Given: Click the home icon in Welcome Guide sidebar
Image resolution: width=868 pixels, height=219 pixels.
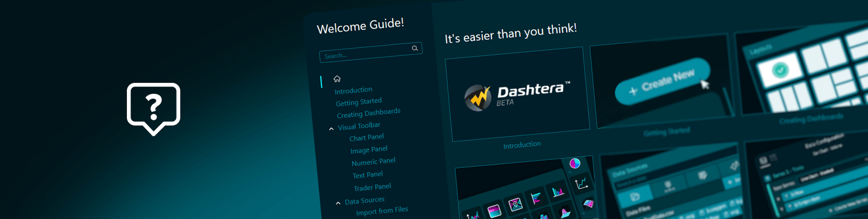Looking at the screenshot, I should (x=337, y=79).
